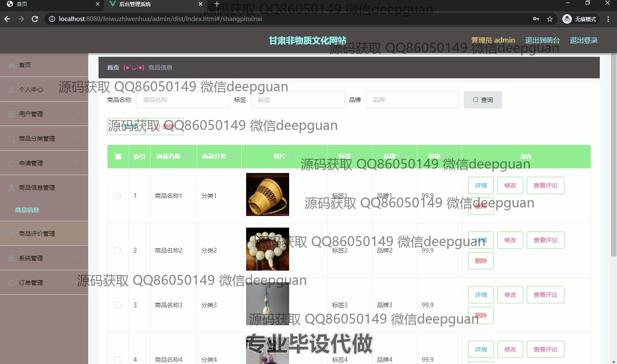Focus the 商品名称 search input
Screen dimensions: 617x364
tap(183, 100)
